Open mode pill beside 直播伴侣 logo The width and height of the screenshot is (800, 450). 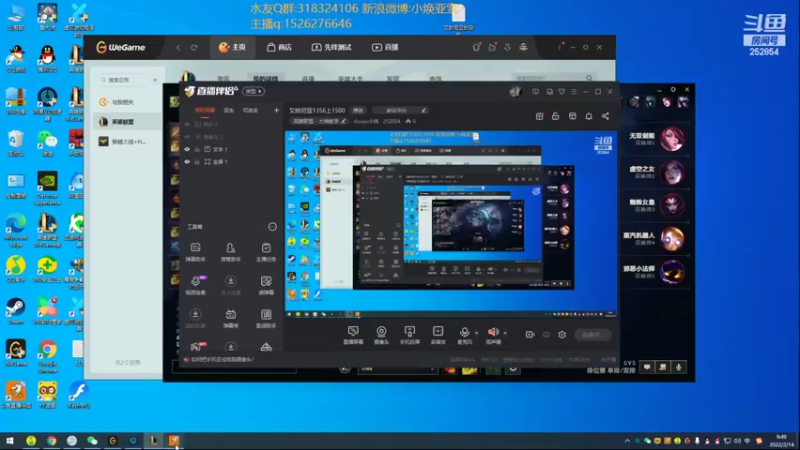(254, 91)
